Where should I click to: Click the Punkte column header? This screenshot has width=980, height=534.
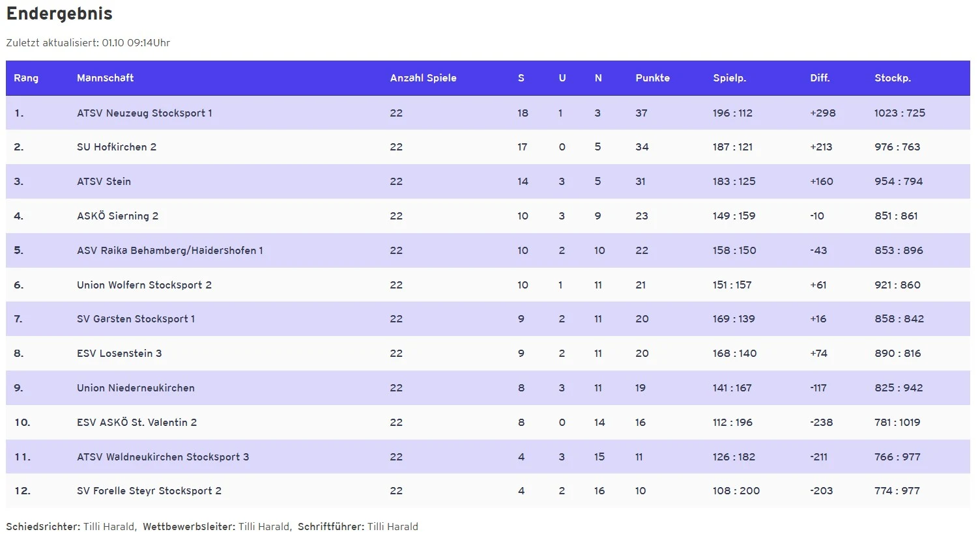(652, 78)
